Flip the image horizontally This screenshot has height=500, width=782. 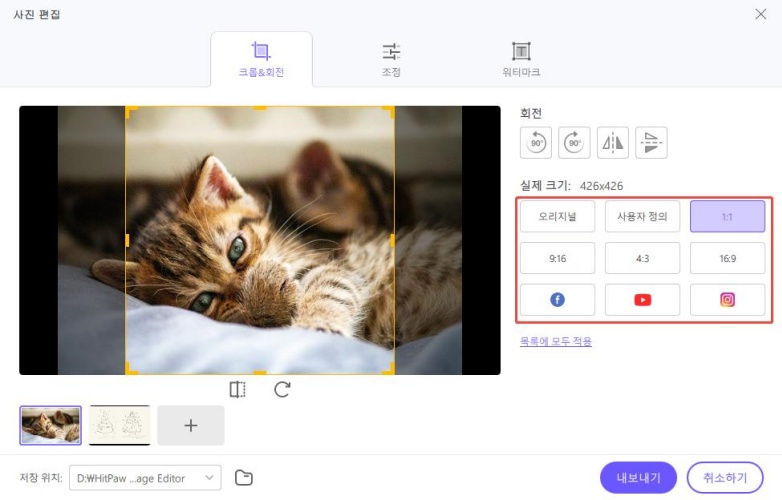(612, 143)
